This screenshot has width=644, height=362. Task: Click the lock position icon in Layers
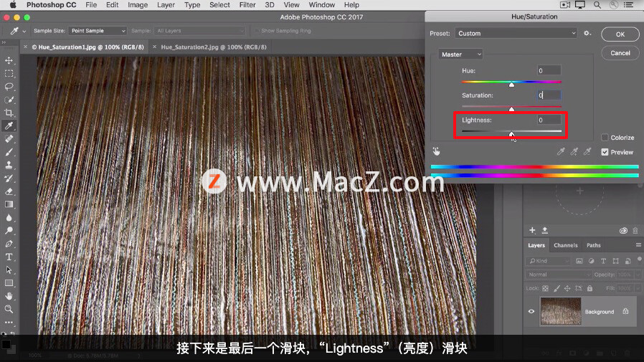point(567,289)
